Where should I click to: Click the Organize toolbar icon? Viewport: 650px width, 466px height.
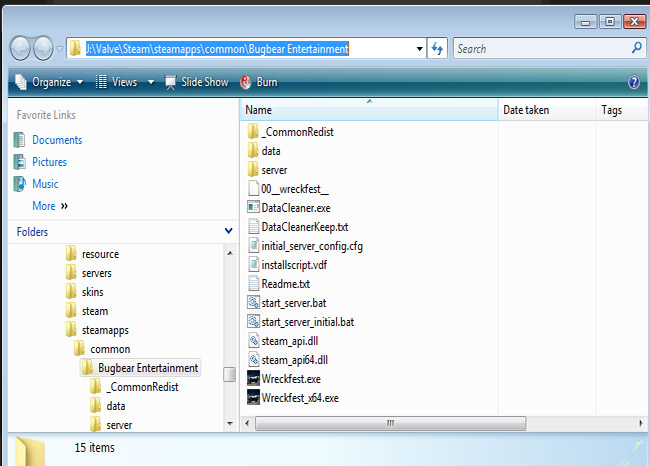(x=21, y=82)
